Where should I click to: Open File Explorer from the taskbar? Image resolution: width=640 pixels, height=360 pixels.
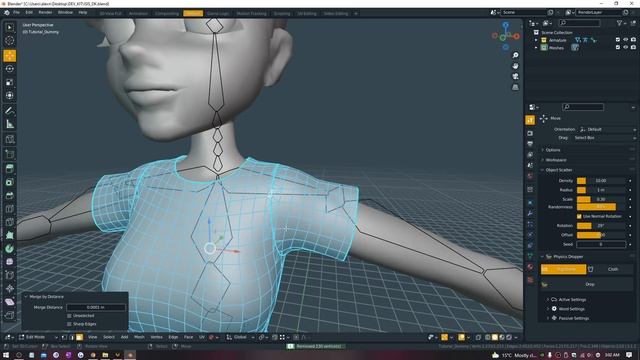[x=105, y=355]
